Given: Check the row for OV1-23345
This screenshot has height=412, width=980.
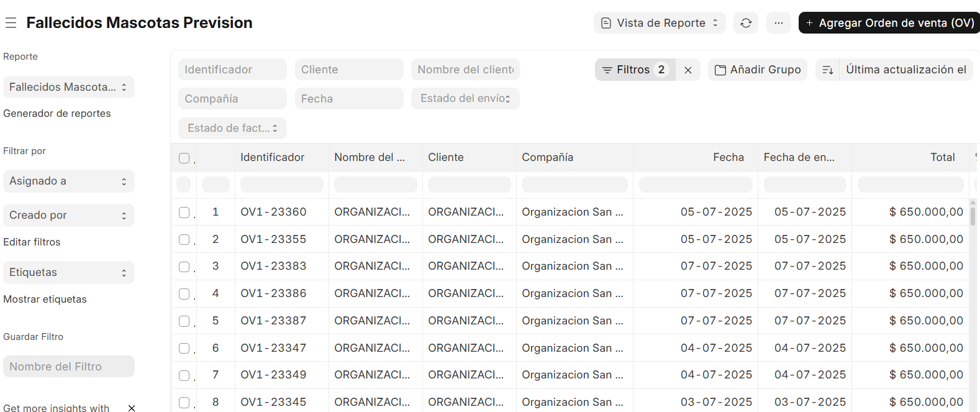Looking at the screenshot, I should pos(184,403).
